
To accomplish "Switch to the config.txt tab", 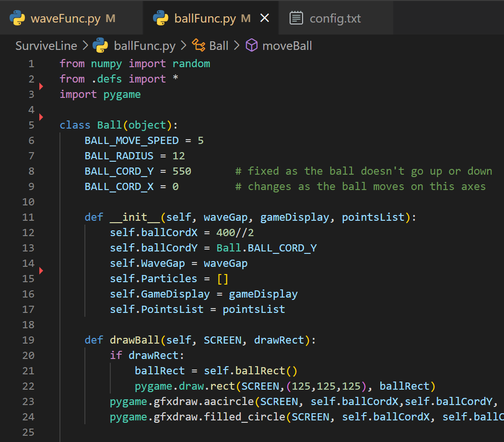I will click(336, 18).
